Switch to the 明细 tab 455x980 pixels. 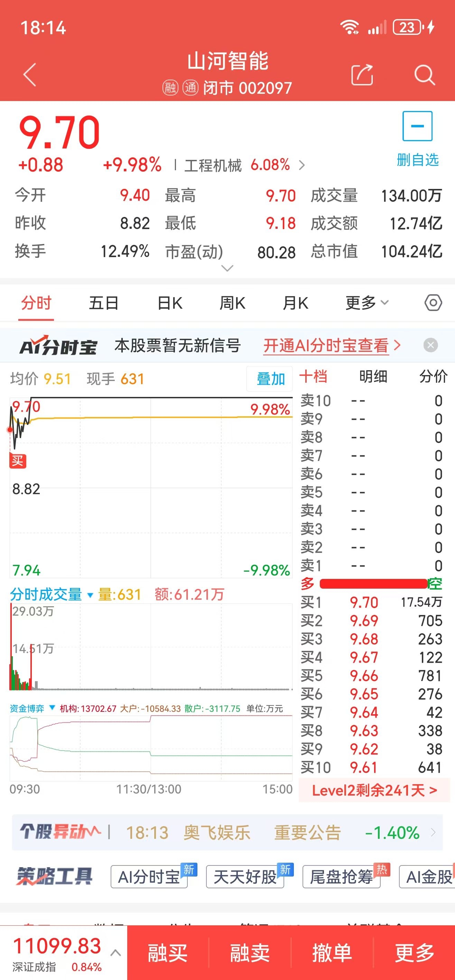(x=373, y=376)
